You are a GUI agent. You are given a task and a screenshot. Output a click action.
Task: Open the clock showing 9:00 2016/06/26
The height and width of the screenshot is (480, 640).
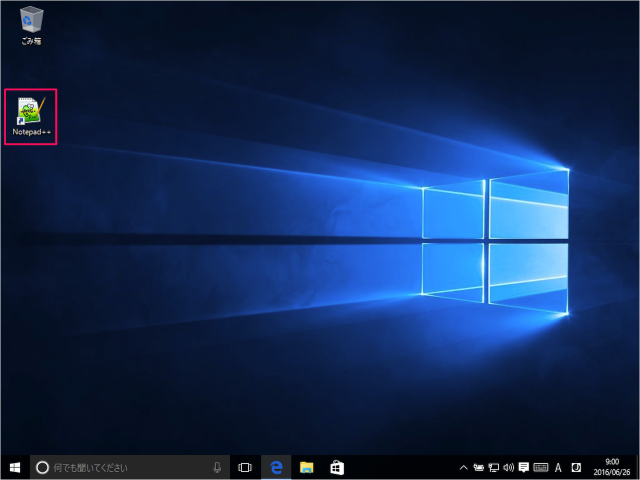click(612, 467)
